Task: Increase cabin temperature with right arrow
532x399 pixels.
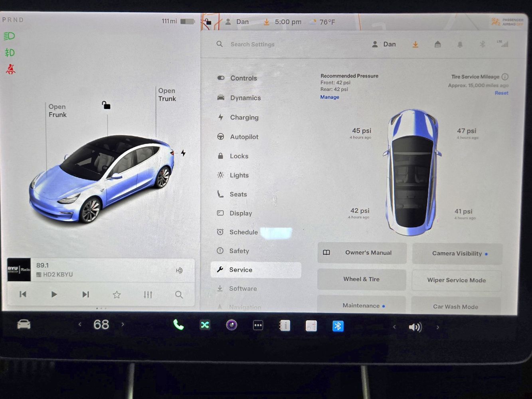Action: (x=123, y=324)
